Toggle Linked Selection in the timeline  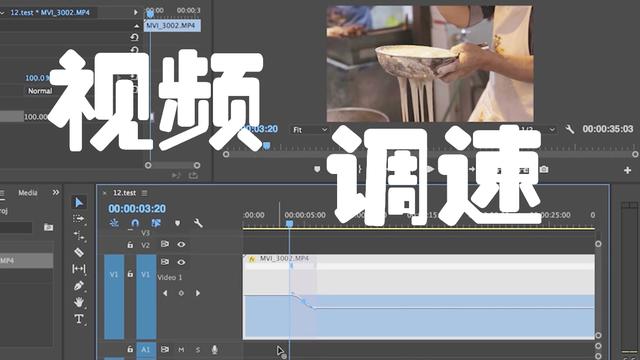tap(156, 223)
